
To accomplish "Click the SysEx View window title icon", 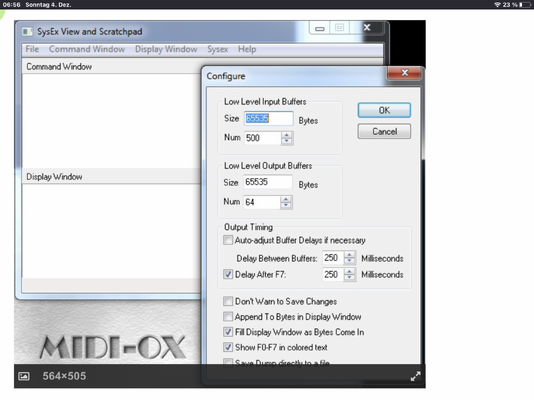I will [27, 32].
